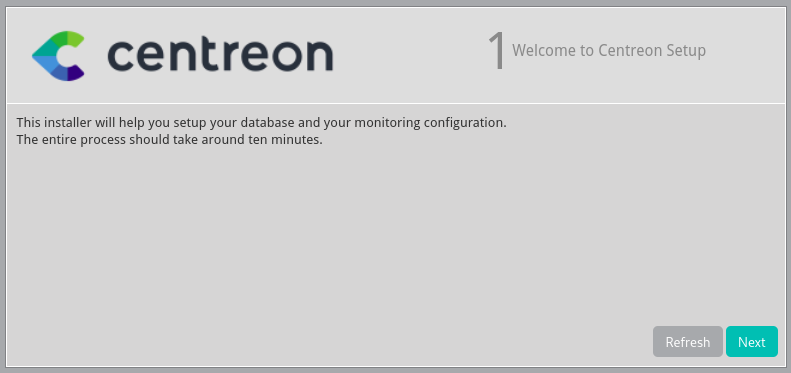Click the Welcome to Centreon Setup heading
Image resolution: width=791 pixels, height=373 pixels.
point(609,50)
